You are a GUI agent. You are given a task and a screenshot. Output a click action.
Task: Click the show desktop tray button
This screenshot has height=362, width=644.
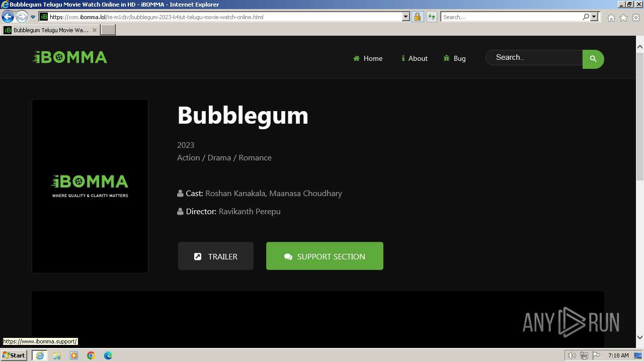pos(638,355)
